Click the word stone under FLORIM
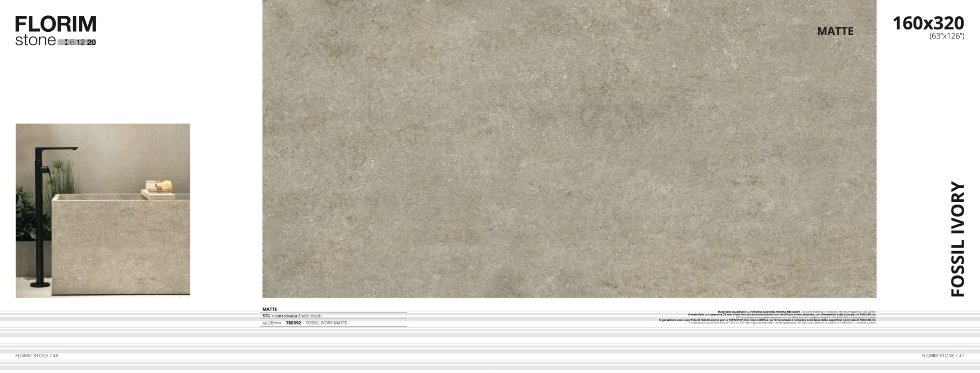Viewport: 980px width, 373px height. [35, 41]
